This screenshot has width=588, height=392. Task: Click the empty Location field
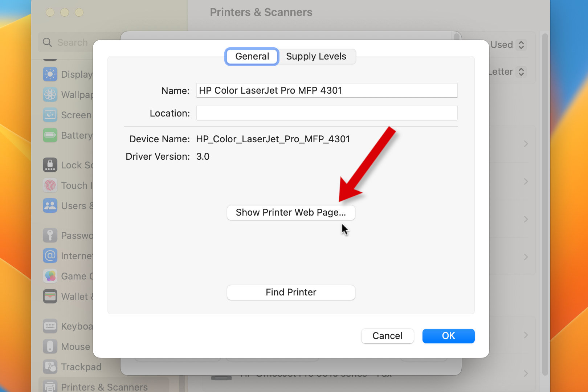pyautogui.click(x=327, y=113)
